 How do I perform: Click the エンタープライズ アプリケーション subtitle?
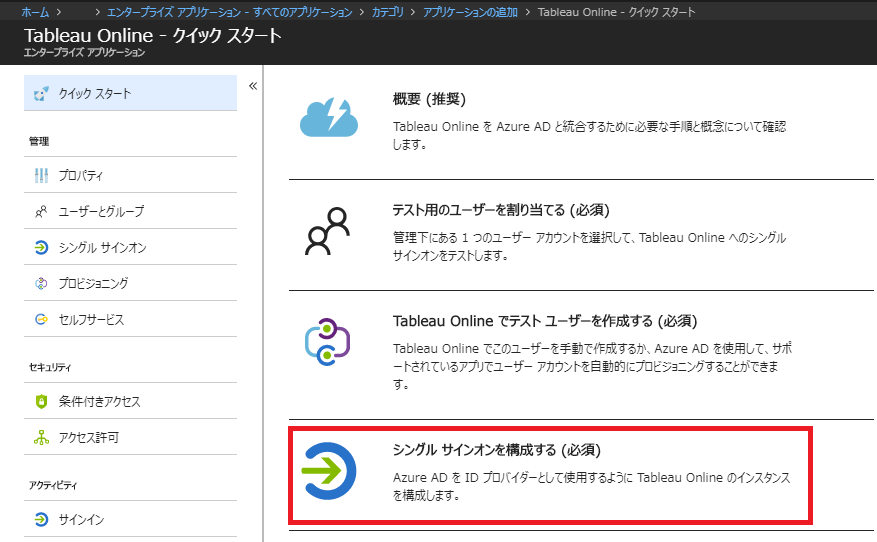tap(84, 53)
